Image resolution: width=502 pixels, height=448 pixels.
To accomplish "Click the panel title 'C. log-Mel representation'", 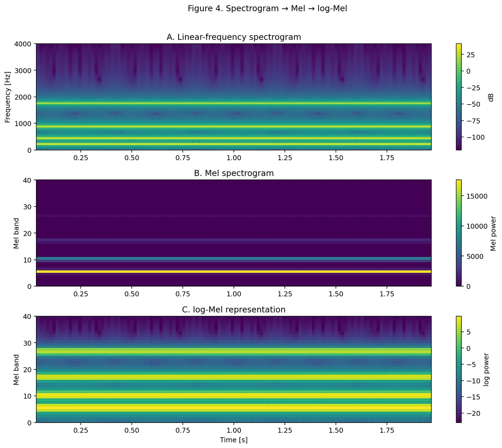I will tap(234, 310).
